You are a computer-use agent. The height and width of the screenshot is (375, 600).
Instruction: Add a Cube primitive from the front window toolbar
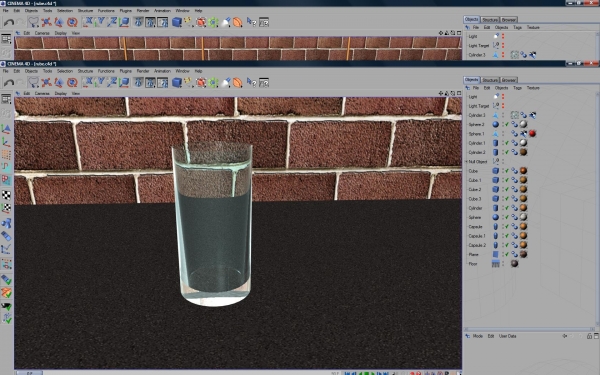point(176,82)
